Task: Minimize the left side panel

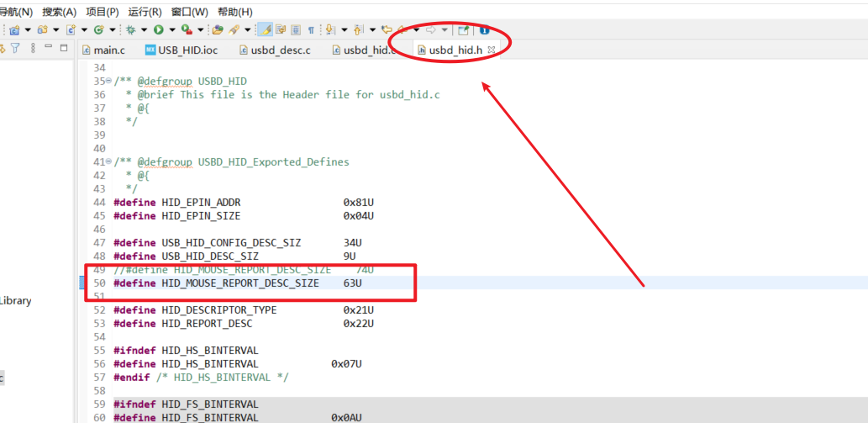Action: 49,46
